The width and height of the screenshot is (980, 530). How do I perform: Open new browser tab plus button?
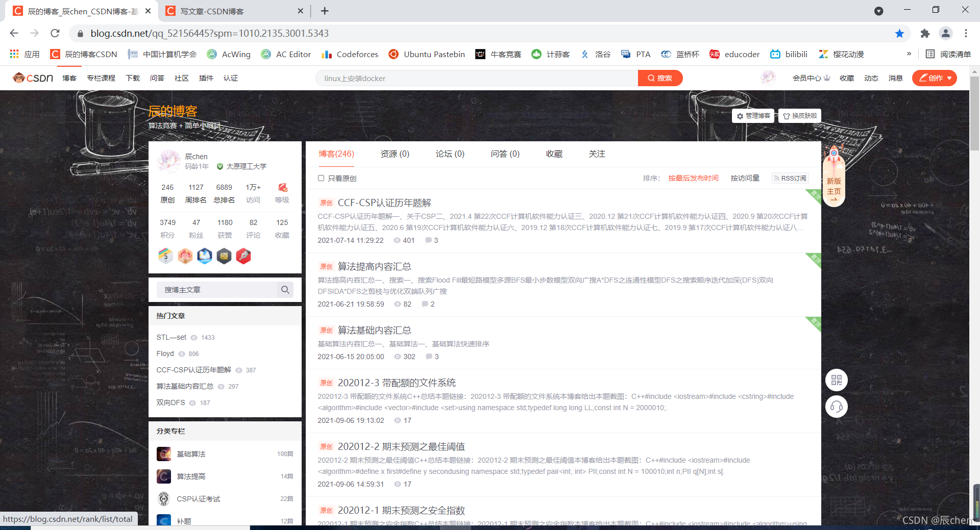[325, 11]
